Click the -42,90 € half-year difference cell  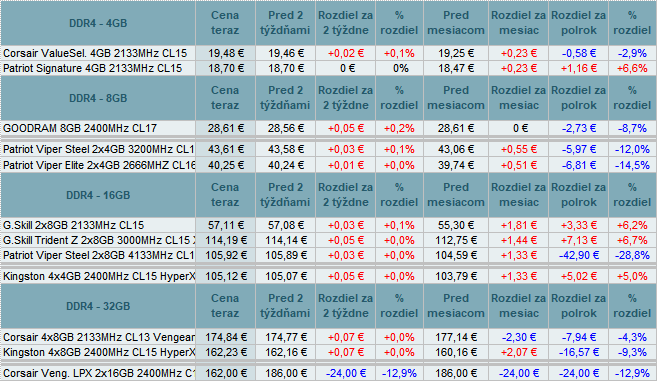pyautogui.click(x=579, y=255)
